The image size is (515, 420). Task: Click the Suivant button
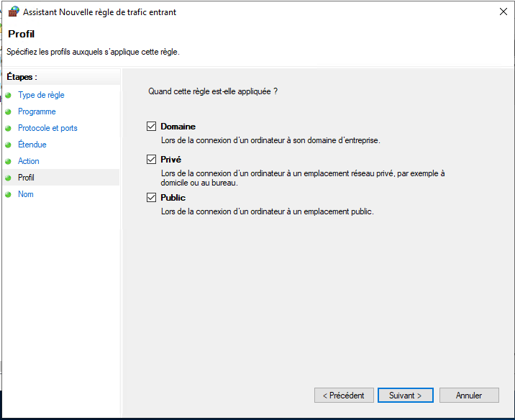point(405,396)
